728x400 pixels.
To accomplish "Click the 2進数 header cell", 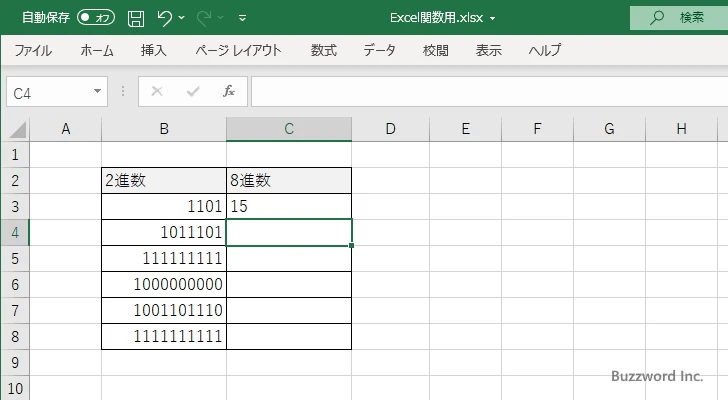I will (164, 181).
